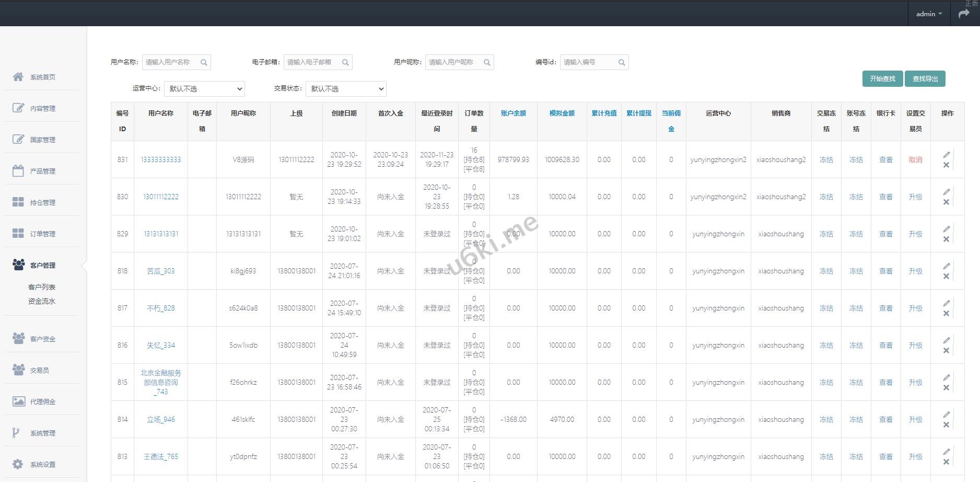Click the delete X icon for user 830
This screenshot has height=482, width=980.
pos(946,202)
